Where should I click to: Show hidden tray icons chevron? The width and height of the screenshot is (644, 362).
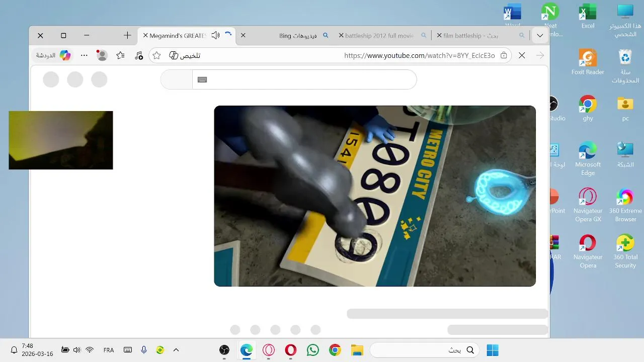[x=176, y=350]
